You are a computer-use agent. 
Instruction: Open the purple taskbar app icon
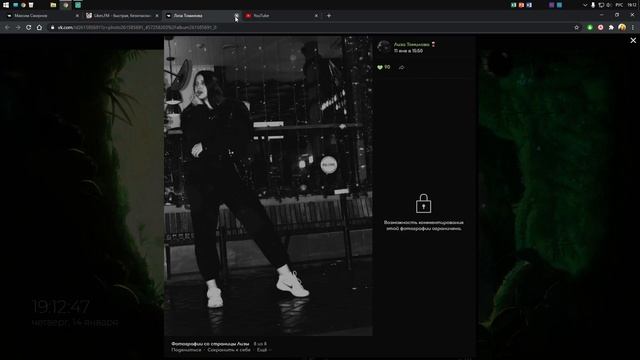point(551,5)
